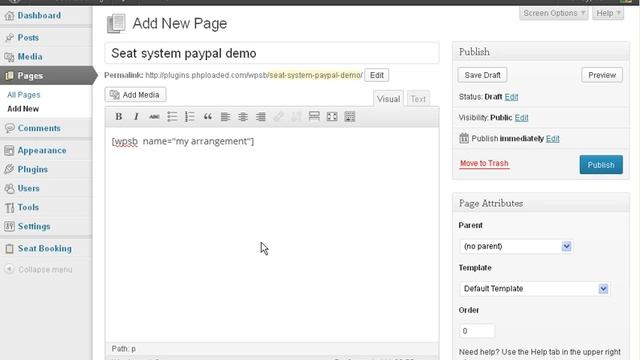Screen dimensions: 640x360
Task: Toggle fullscreen editing mode
Action: tap(332, 117)
